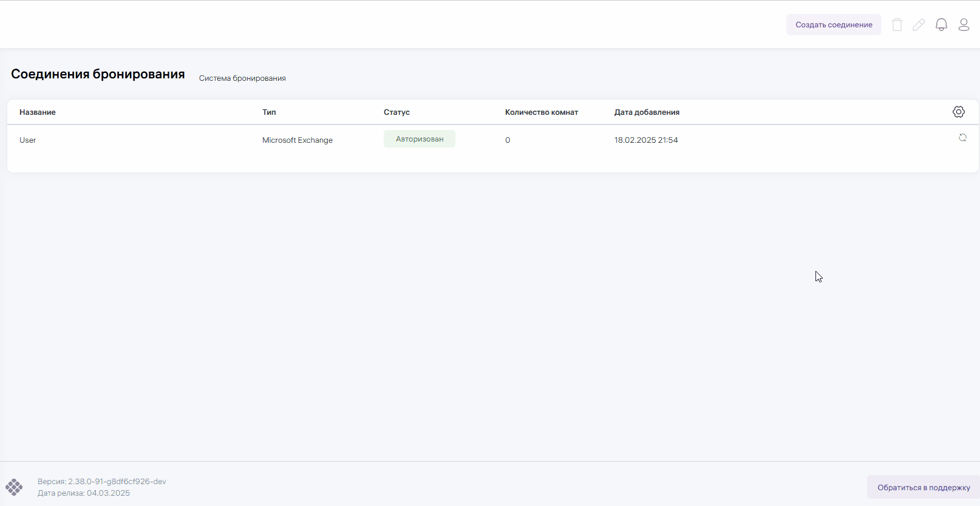Viewport: 980px width, 506px height.
Task: Click the Авторизован status badge
Action: (420, 139)
